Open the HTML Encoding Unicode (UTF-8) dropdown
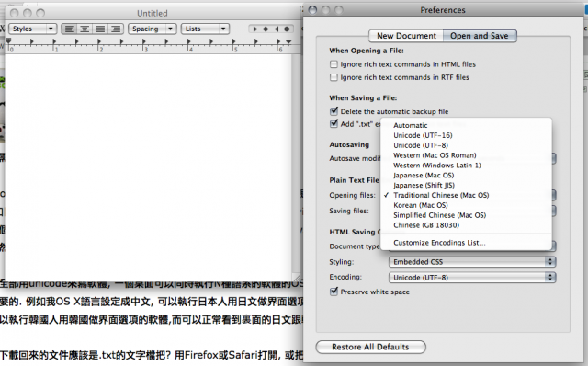Screen dimensions: 588x366 tap(472, 278)
